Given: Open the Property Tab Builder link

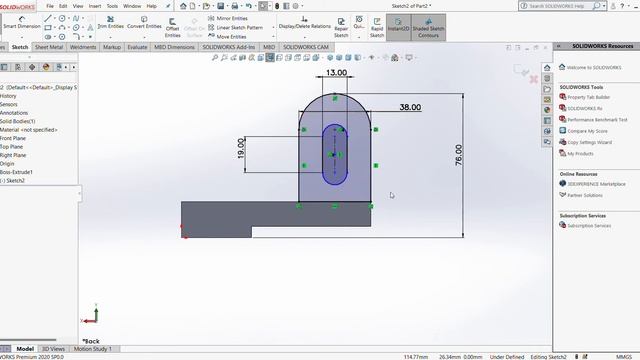Looking at the screenshot, I should pyautogui.click(x=584, y=97).
